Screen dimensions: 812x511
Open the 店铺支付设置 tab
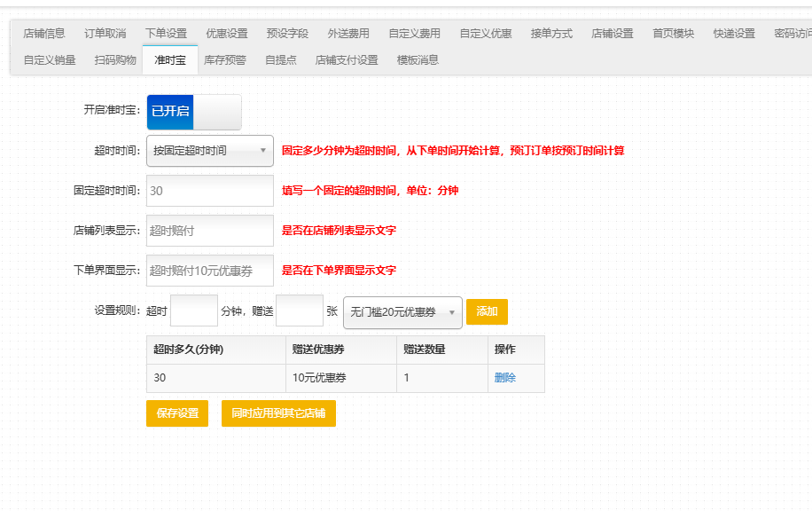pyautogui.click(x=347, y=60)
